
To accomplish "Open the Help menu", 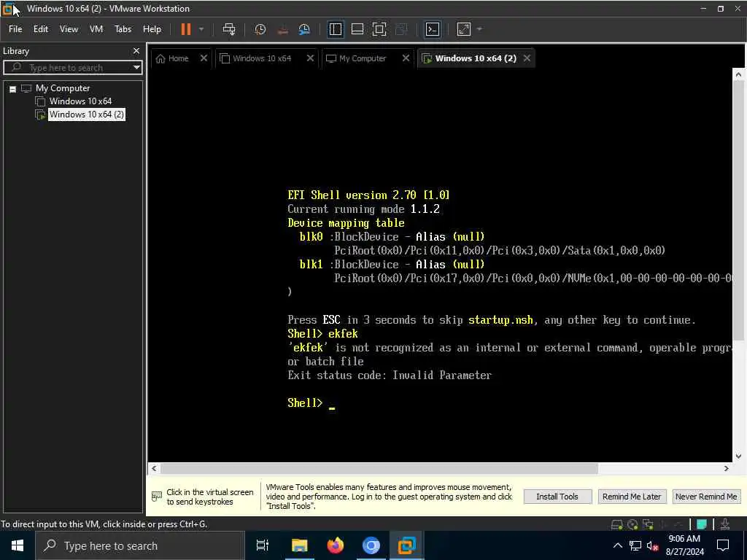I will click(x=152, y=29).
